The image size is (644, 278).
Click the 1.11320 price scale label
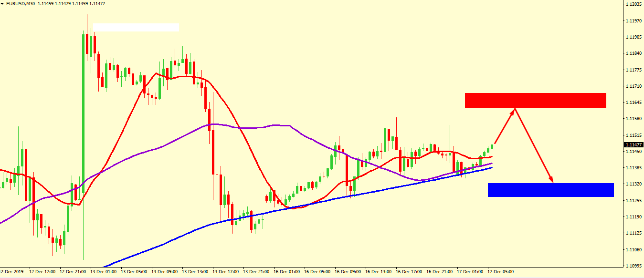pos(633,184)
